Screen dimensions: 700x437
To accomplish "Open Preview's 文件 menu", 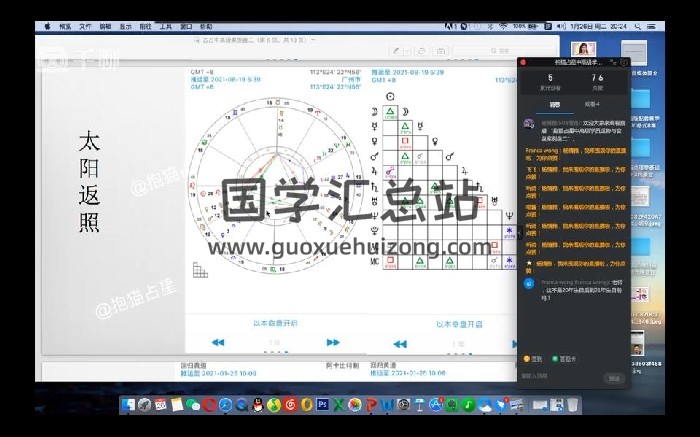I will [x=85, y=27].
